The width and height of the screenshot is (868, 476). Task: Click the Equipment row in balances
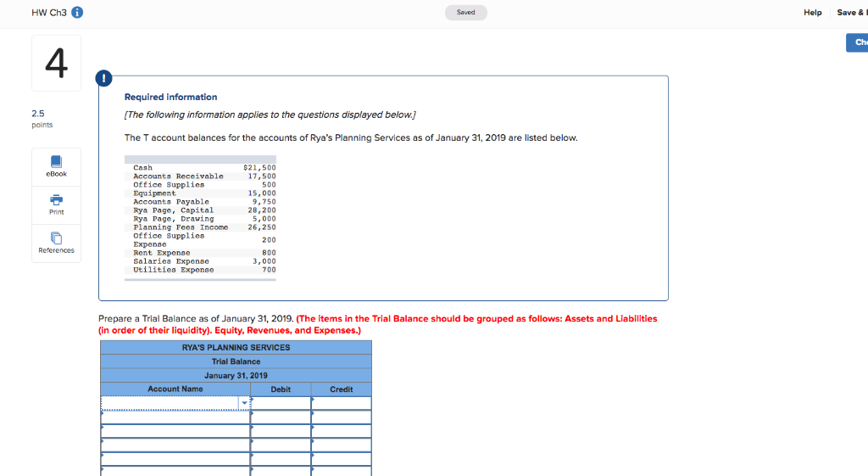200,193
